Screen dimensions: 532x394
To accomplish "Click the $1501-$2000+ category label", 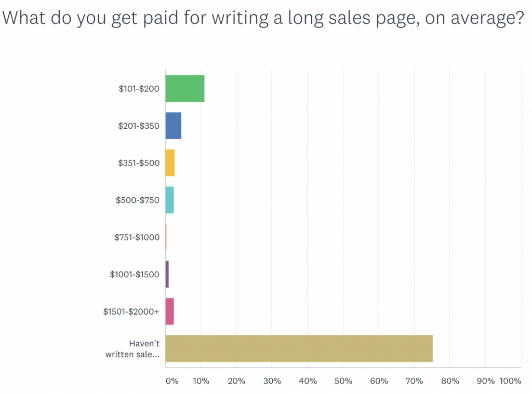I will tap(131, 311).
